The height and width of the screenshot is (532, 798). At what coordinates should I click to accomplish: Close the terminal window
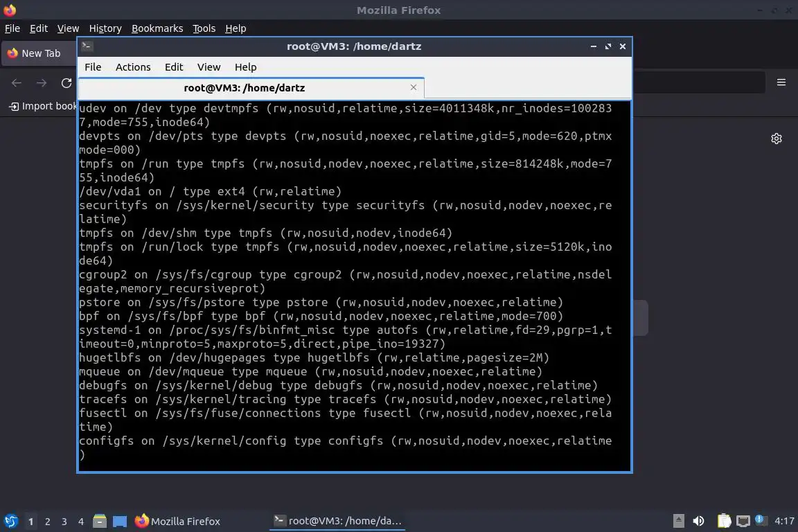(x=623, y=46)
